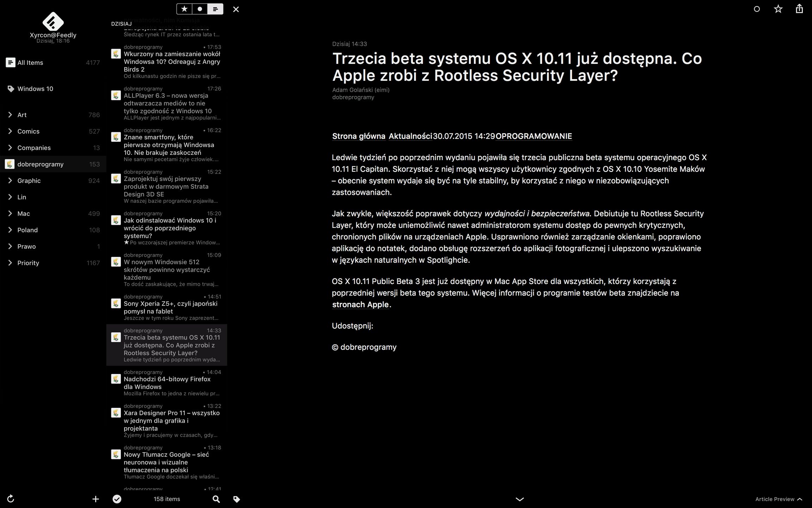Open the 'stronach Apple' link
This screenshot has height=508, width=812.
[360, 304]
